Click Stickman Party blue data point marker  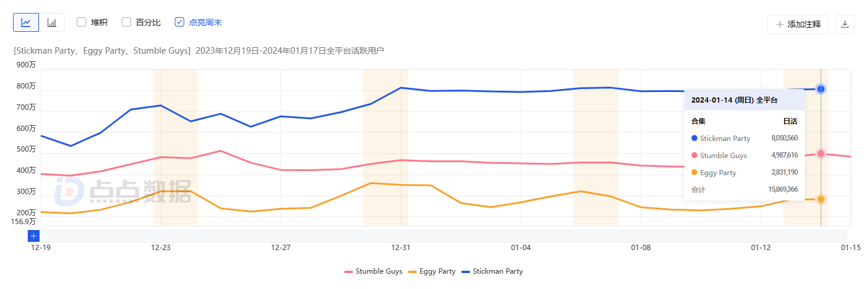pos(821,89)
